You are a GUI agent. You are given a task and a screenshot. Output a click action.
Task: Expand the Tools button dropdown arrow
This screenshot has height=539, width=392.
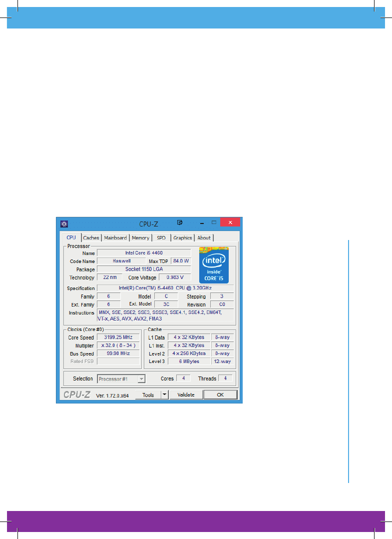[164, 394]
